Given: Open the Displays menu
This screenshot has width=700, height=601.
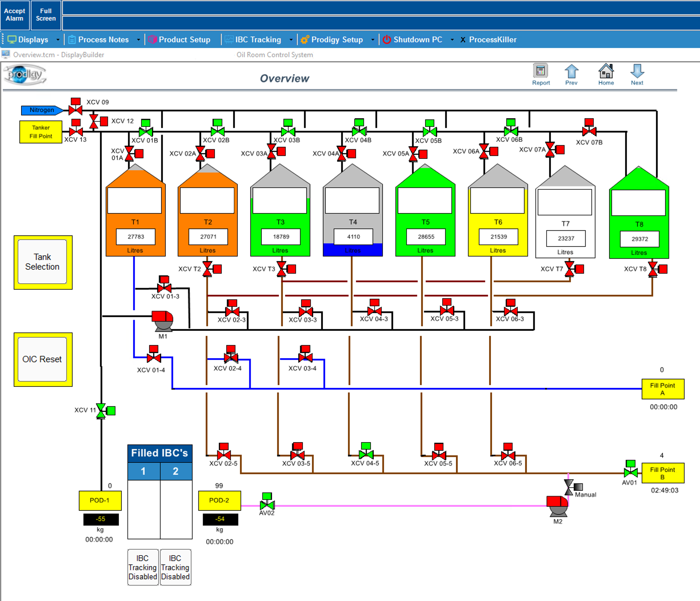Looking at the screenshot, I should click(x=28, y=40).
